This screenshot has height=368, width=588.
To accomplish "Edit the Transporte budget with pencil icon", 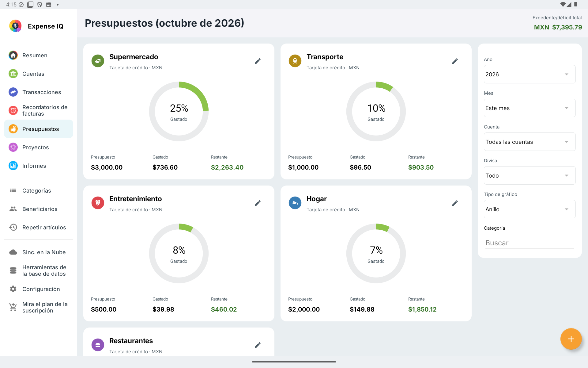I will [455, 61].
